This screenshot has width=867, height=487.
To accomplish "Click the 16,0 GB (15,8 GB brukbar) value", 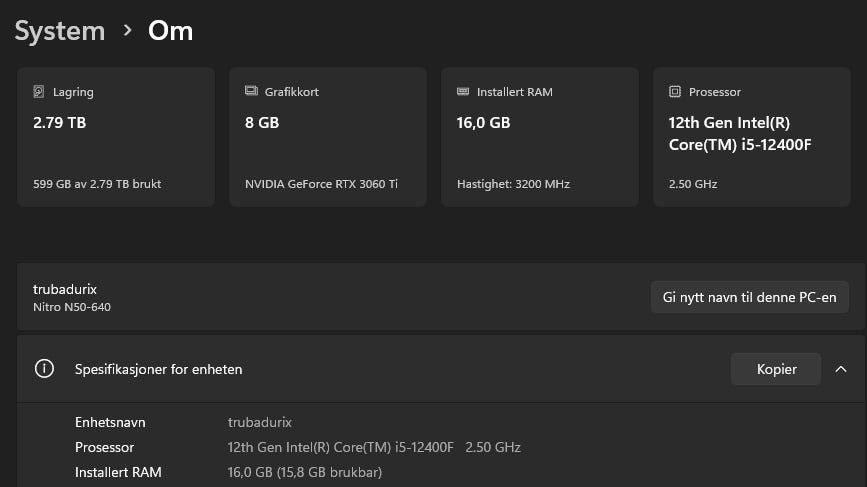I will [305, 472].
